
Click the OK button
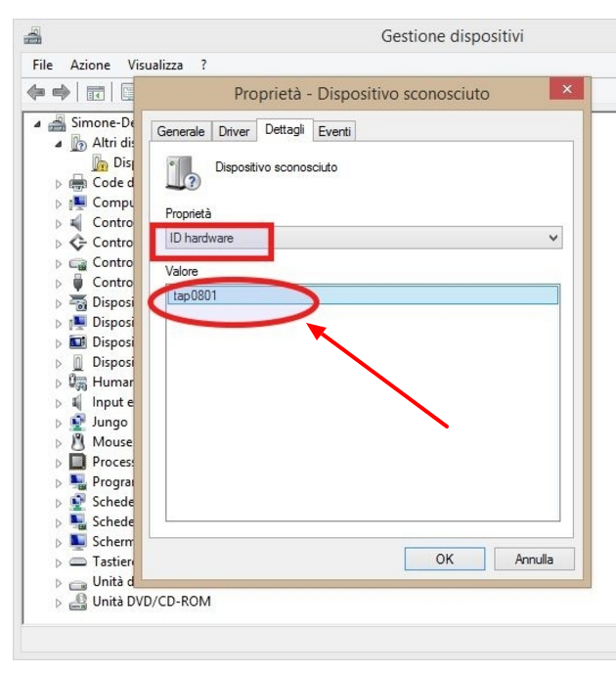[444, 559]
